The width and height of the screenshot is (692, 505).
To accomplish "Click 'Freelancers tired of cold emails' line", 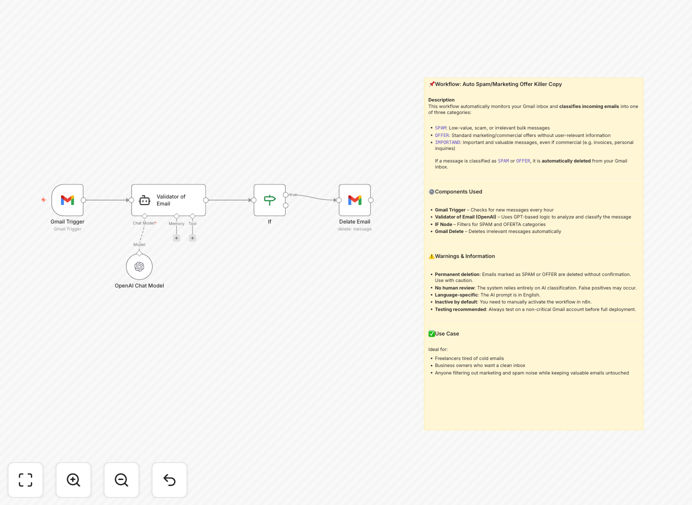I will pos(469,358).
